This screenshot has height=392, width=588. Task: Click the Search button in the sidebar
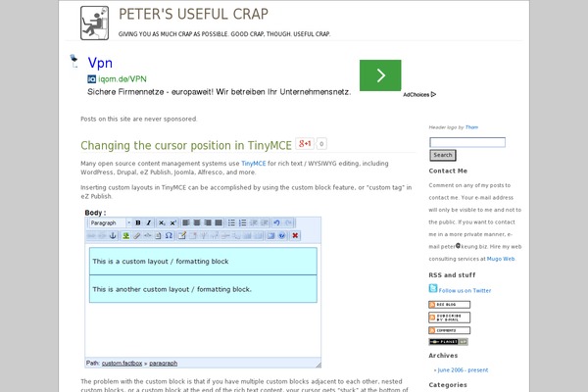(x=443, y=155)
